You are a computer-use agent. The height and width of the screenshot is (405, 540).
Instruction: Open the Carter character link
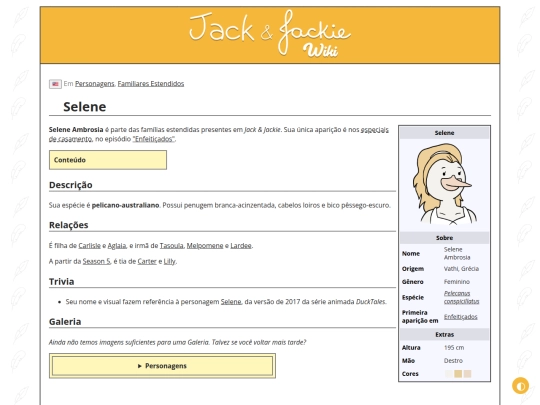(147, 261)
